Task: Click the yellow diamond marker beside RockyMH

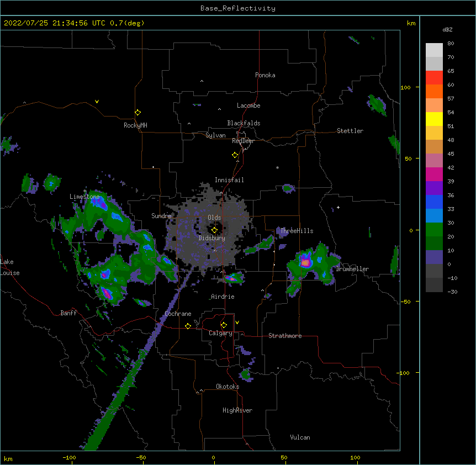Action: tap(137, 113)
